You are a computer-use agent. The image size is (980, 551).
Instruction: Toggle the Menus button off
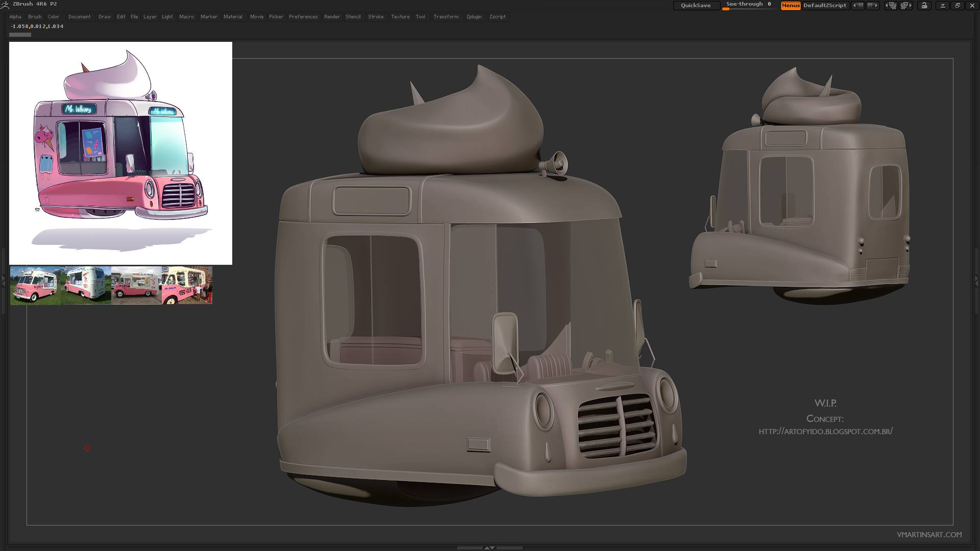[x=790, y=6]
